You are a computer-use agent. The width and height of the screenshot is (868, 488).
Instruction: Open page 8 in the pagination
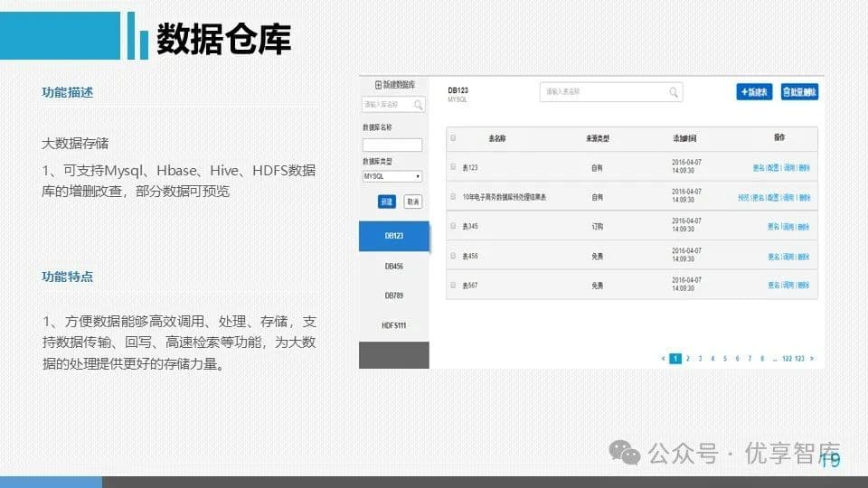click(762, 359)
